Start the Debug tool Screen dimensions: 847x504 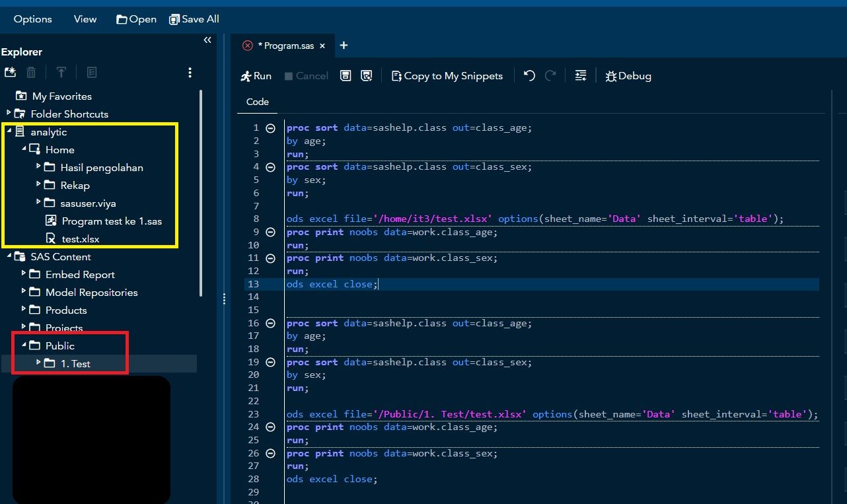click(x=628, y=76)
